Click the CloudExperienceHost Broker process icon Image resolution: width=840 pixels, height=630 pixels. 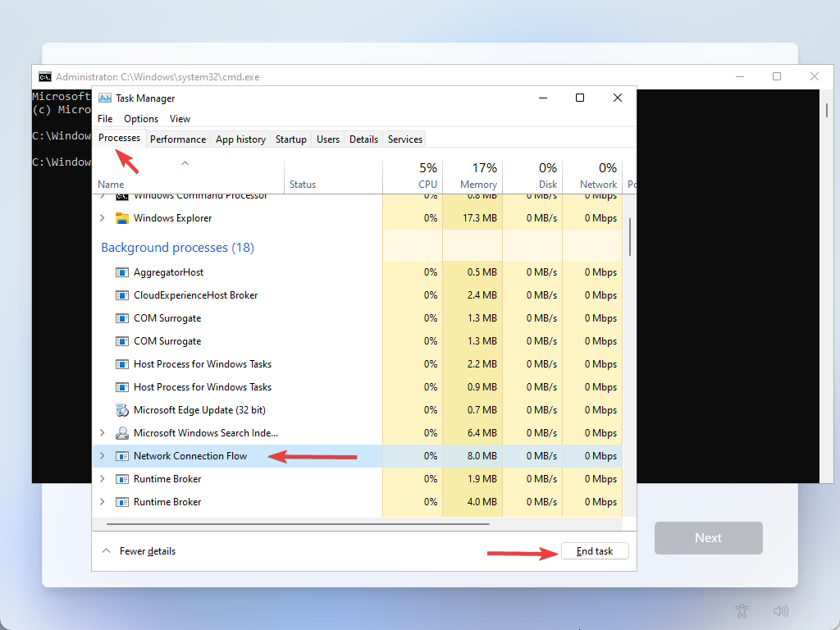click(x=121, y=294)
